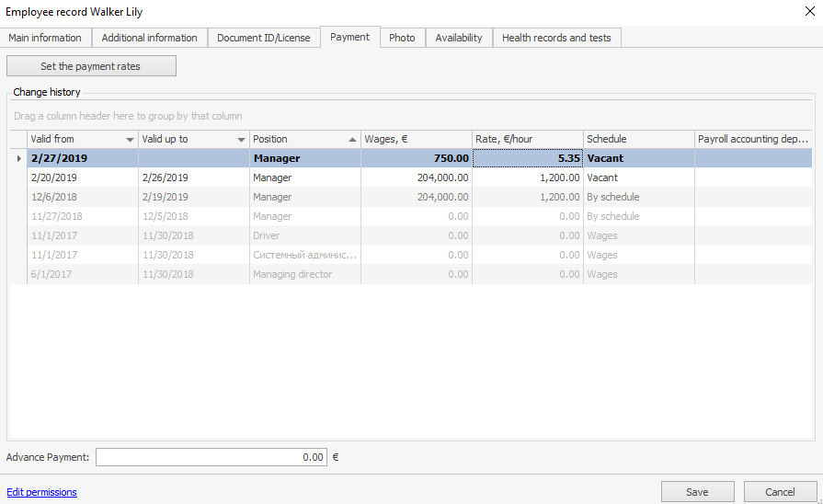Select the Driver position row

click(303, 235)
